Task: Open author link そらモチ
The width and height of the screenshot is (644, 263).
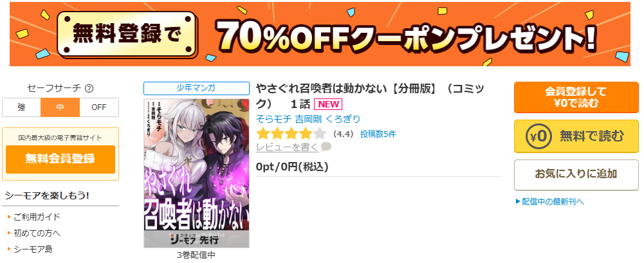Action: [x=274, y=120]
